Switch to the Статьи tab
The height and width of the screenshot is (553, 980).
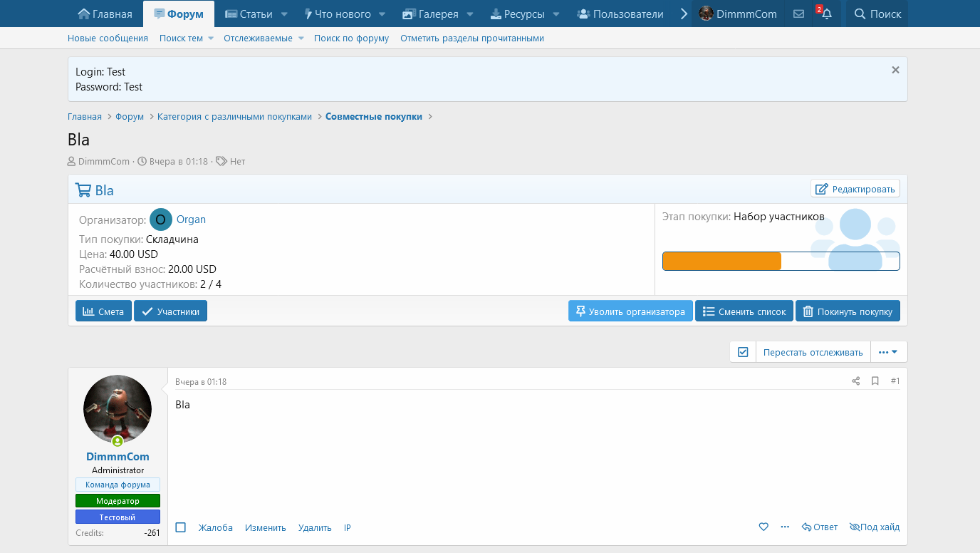tap(249, 14)
